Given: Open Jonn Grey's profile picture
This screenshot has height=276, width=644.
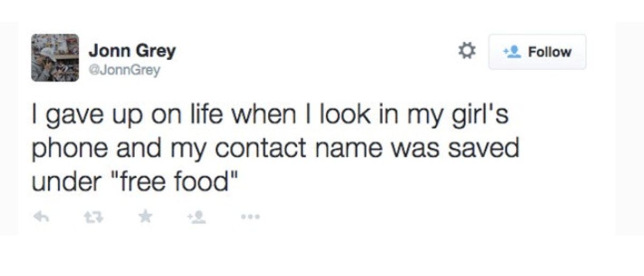Looking at the screenshot, I should coord(55,57).
